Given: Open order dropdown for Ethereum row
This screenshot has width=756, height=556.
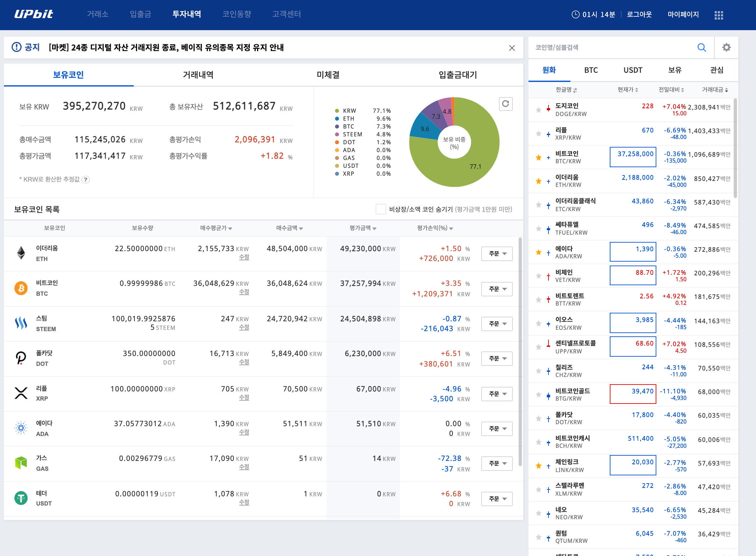Looking at the screenshot, I should tap(497, 253).
